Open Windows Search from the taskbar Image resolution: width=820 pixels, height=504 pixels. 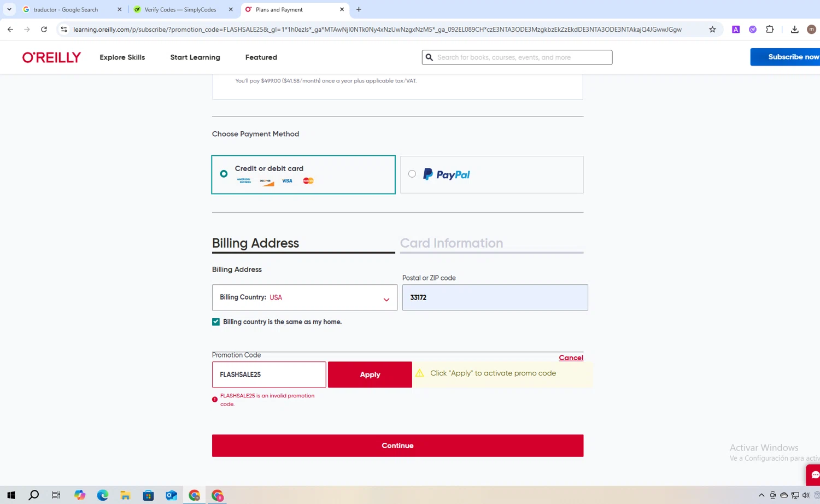coord(33,495)
